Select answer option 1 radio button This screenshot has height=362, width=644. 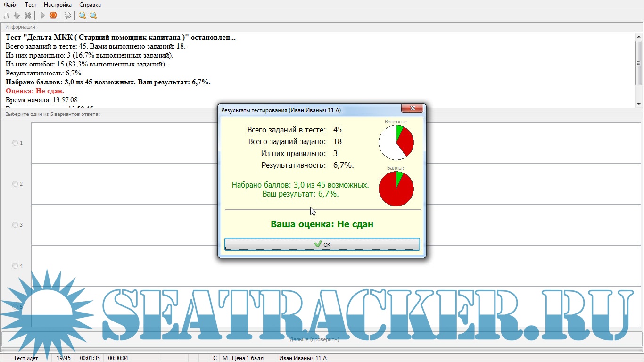(x=15, y=143)
